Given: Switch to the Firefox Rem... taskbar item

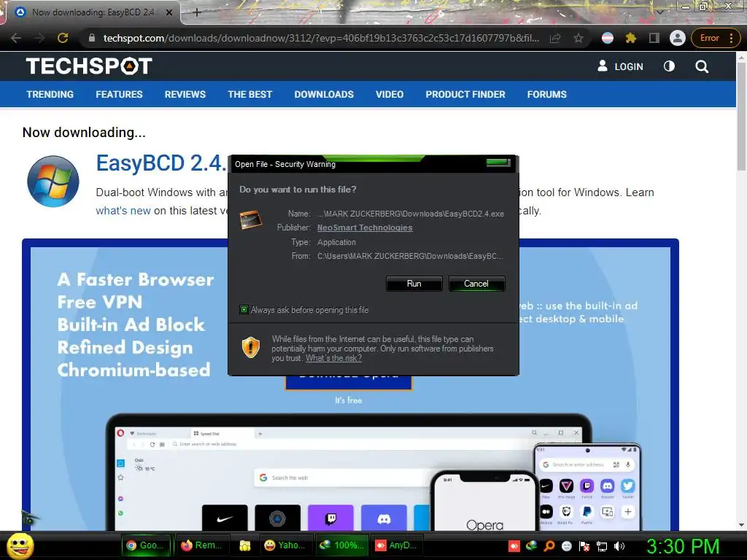Looking at the screenshot, I should click(x=202, y=545).
